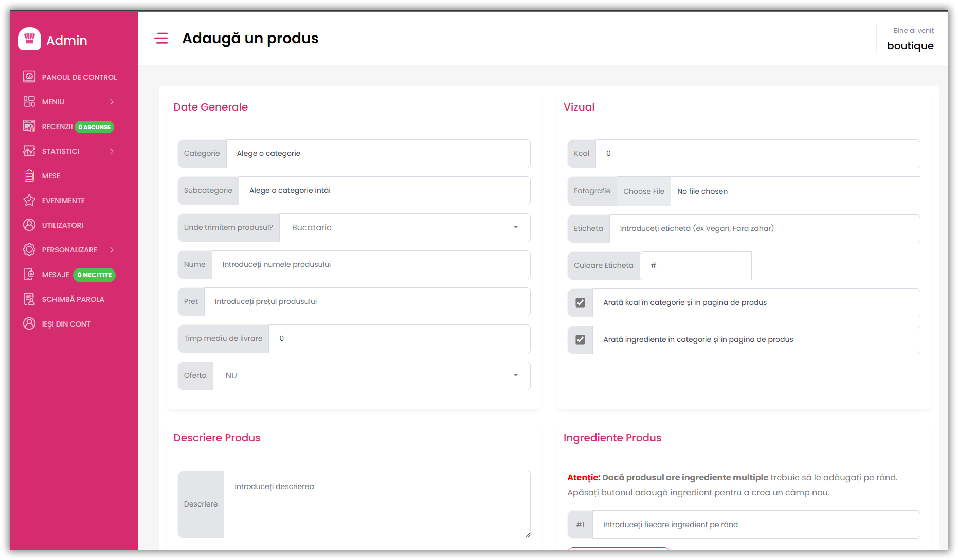Uncheck Arată kcal în categorie checkbox
This screenshot has height=560, width=958.
click(581, 302)
